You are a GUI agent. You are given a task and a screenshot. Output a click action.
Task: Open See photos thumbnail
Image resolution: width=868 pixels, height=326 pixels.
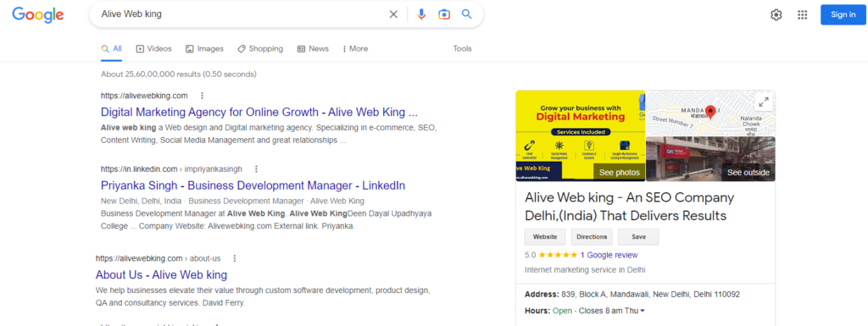[x=580, y=135]
